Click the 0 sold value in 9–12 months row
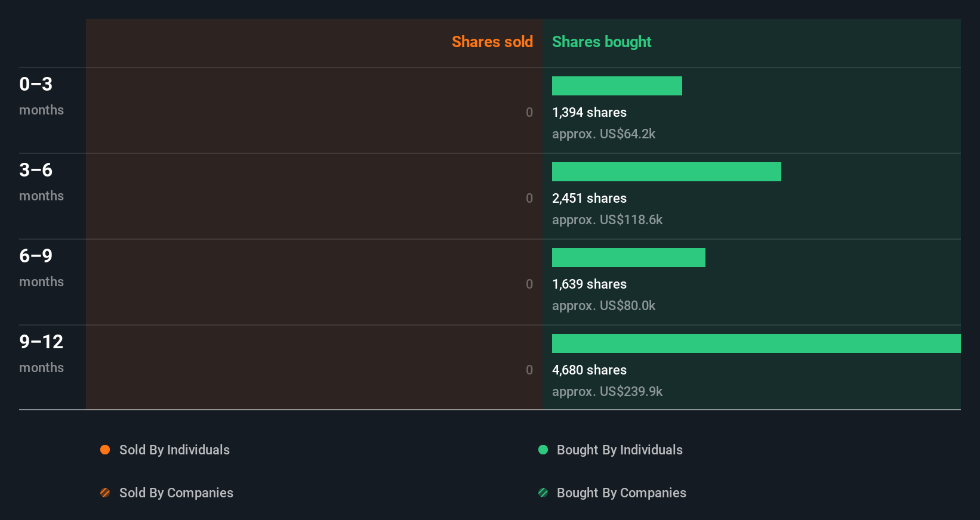 529,370
